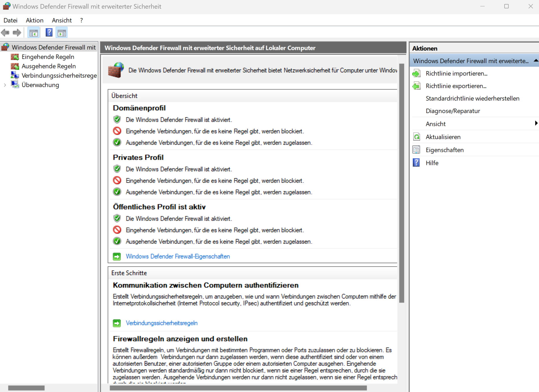The image size is (539, 392).
Task: Click the Verbindungssicherheitsregeln tree icon
Action: tap(15, 75)
